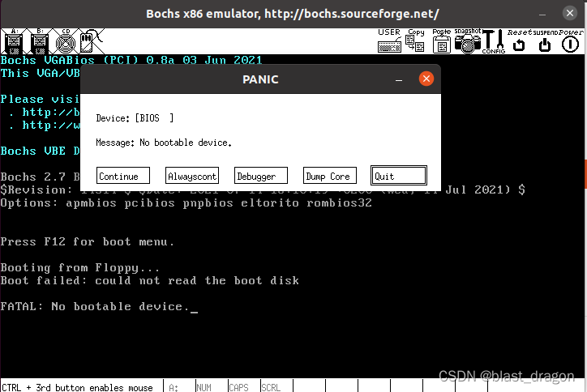Click the 'Options: apmbios pcibios' line
Screen dimensions: 587x392
click(x=186, y=203)
